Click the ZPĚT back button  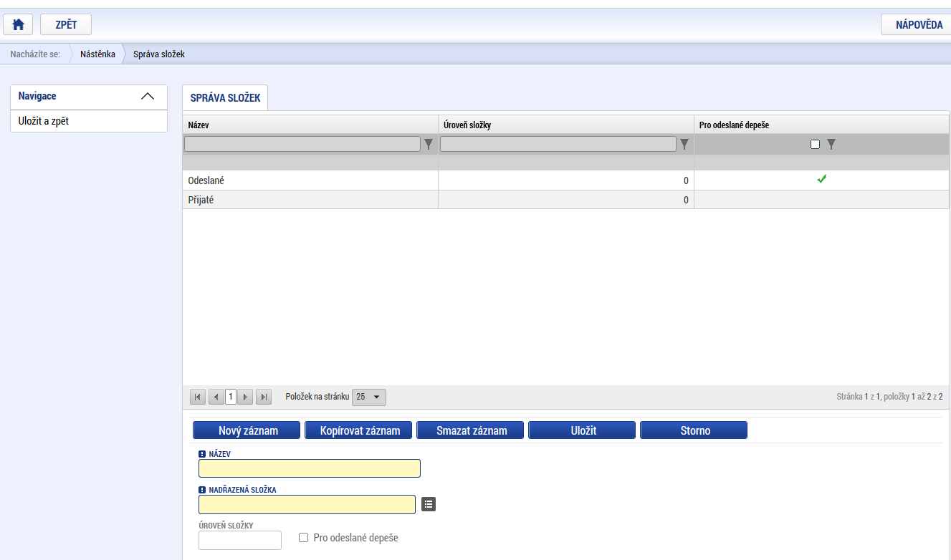point(66,24)
